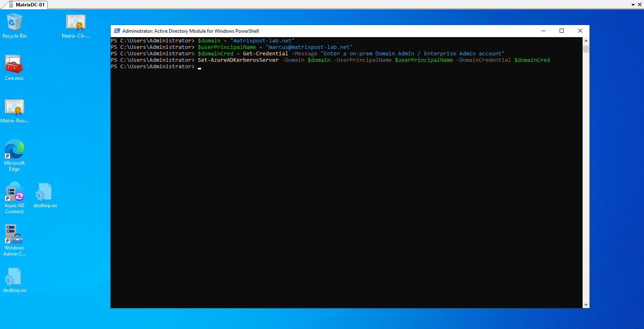Click the "matrixpost-lab.net" domain string
Image resolution: width=644 pixels, height=329 pixels.
262,41
